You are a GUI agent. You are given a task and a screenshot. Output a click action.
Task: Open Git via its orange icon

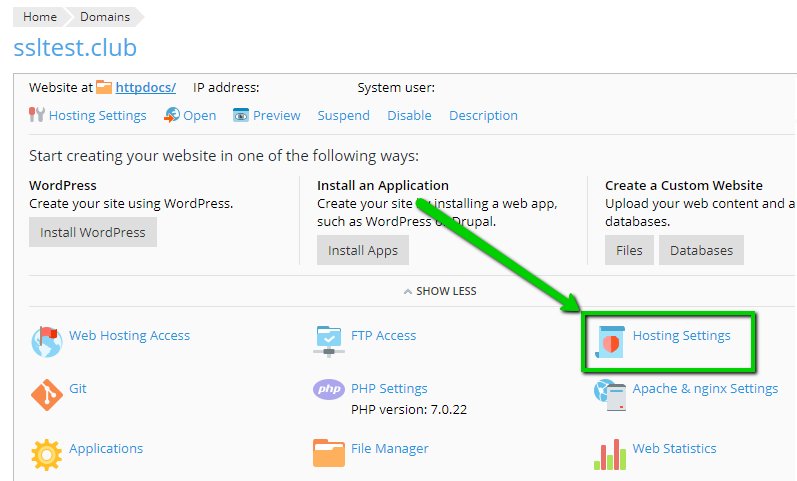pos(46,394)
